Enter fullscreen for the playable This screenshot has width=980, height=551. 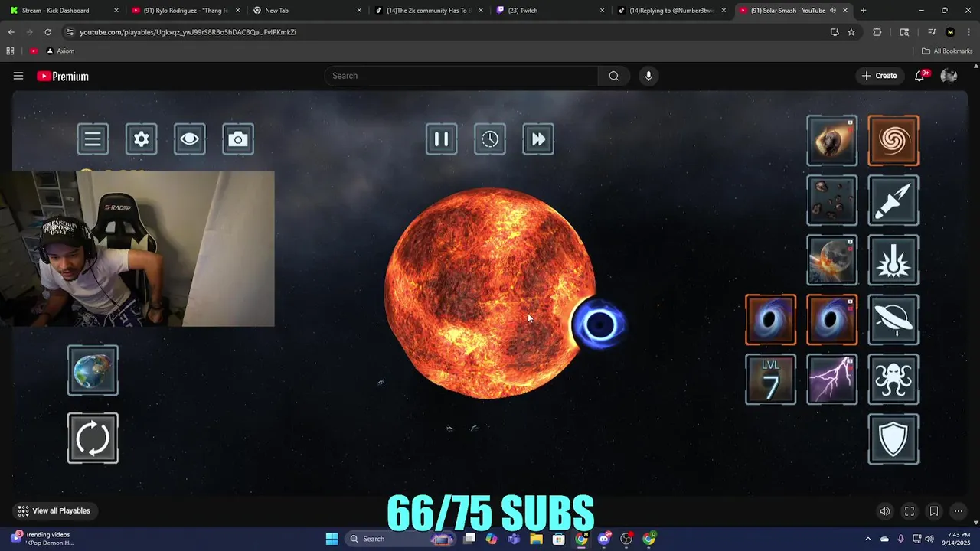click(x=910, y=511)
